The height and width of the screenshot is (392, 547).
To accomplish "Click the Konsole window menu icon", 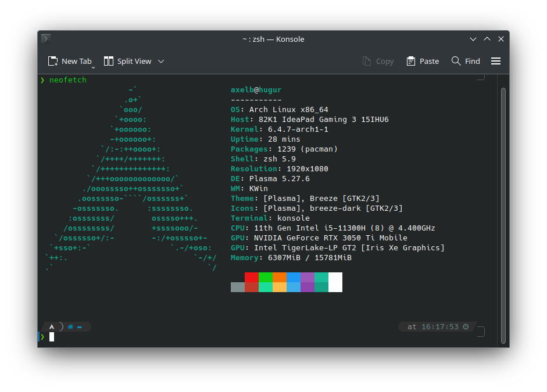I will pyautogui.click(x=46, y=39).
